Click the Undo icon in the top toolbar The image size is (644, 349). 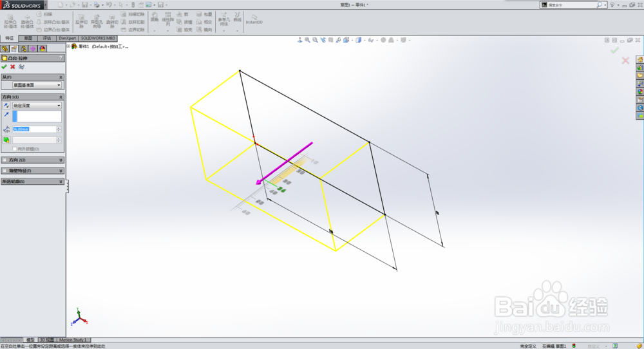click(109, 5)
